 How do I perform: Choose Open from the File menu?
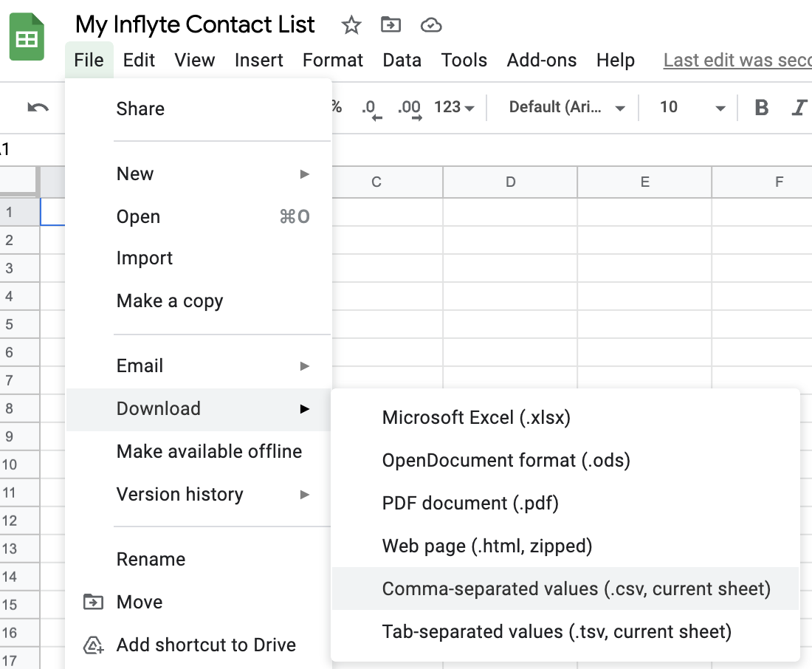pos(199,216)
